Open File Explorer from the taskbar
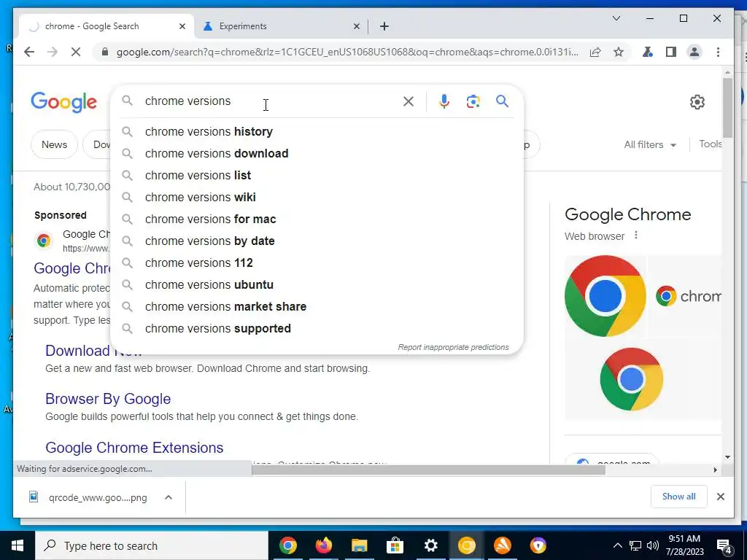Screen dimensions: 747x560 tap(359, 545)
